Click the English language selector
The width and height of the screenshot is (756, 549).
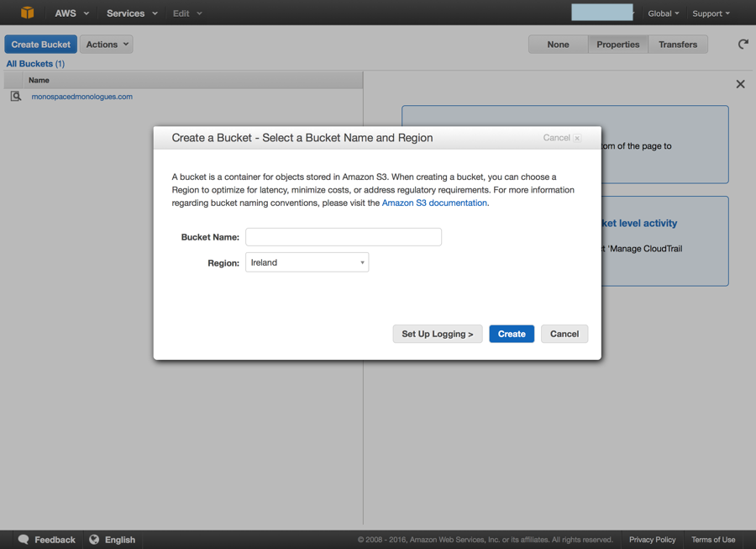click(x=120, y=540)
